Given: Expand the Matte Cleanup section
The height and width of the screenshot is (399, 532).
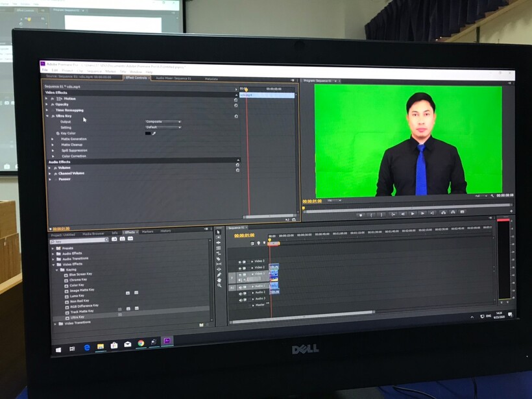Looking at the screenshot, I should point(53,145).
